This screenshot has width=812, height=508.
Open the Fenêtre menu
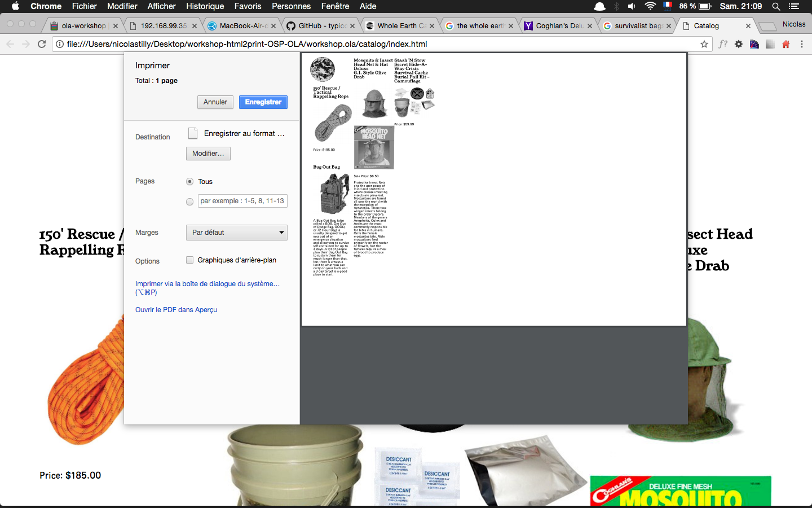click(335, 6)
